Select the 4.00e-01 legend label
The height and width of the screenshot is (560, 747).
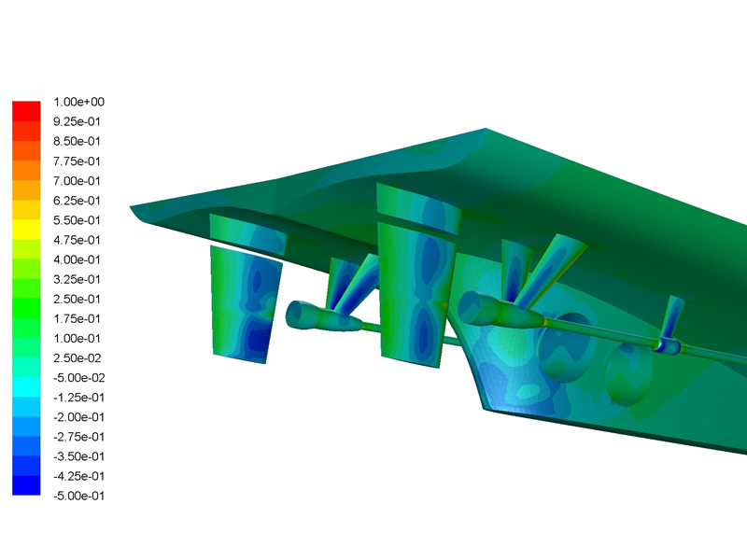pyautogui.click(x=77, y=259)
